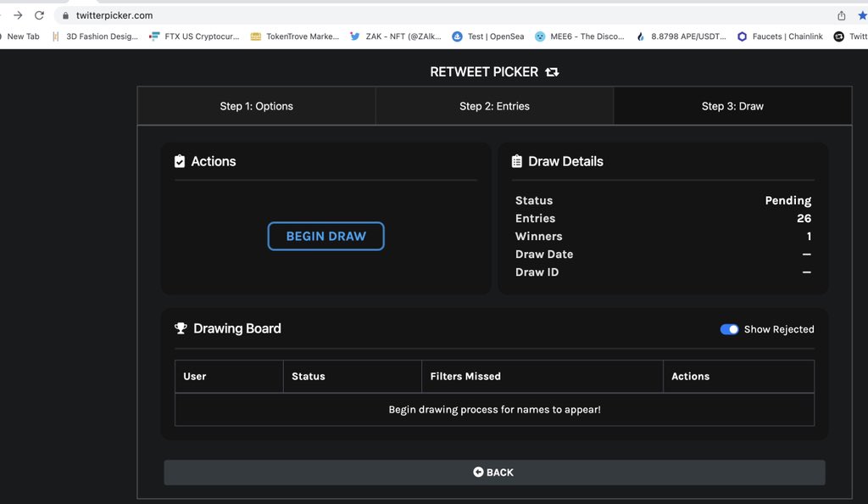Click the Filters Missed column header
This screenshot has height=504, width=868.
(x=542, y=376)
